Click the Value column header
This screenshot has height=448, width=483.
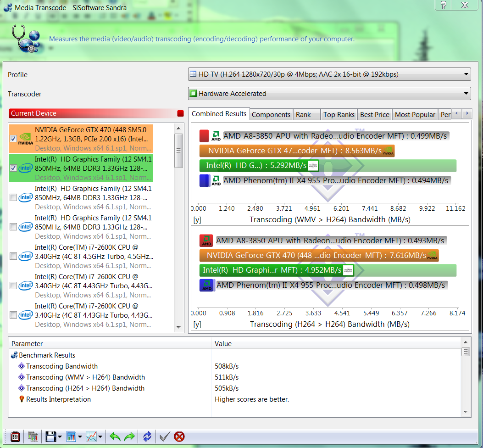tap(336, 343)
